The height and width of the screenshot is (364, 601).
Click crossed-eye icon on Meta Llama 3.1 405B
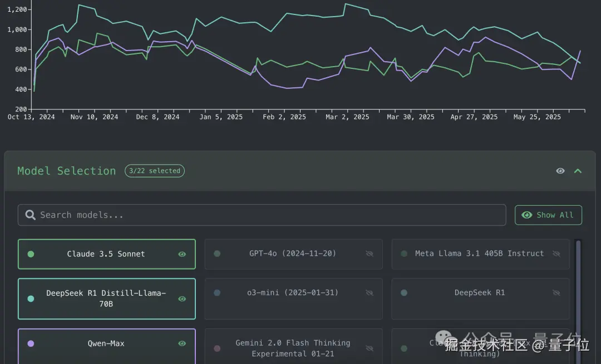(x=556, y=254)
